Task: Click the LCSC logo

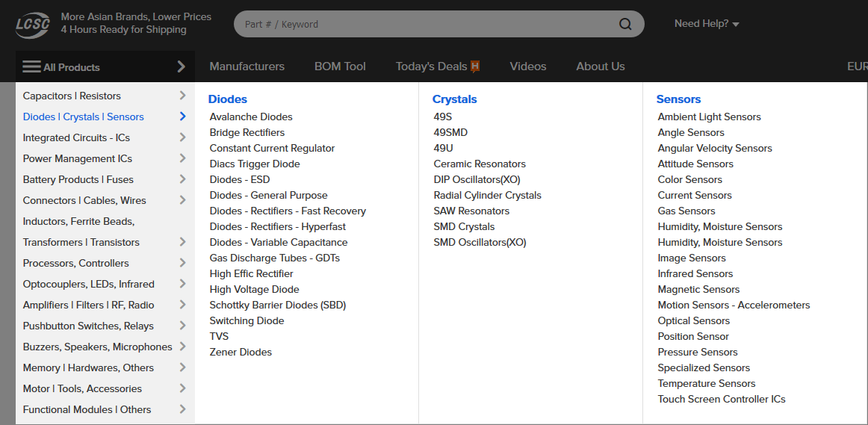Action: (x=33, y=25)
